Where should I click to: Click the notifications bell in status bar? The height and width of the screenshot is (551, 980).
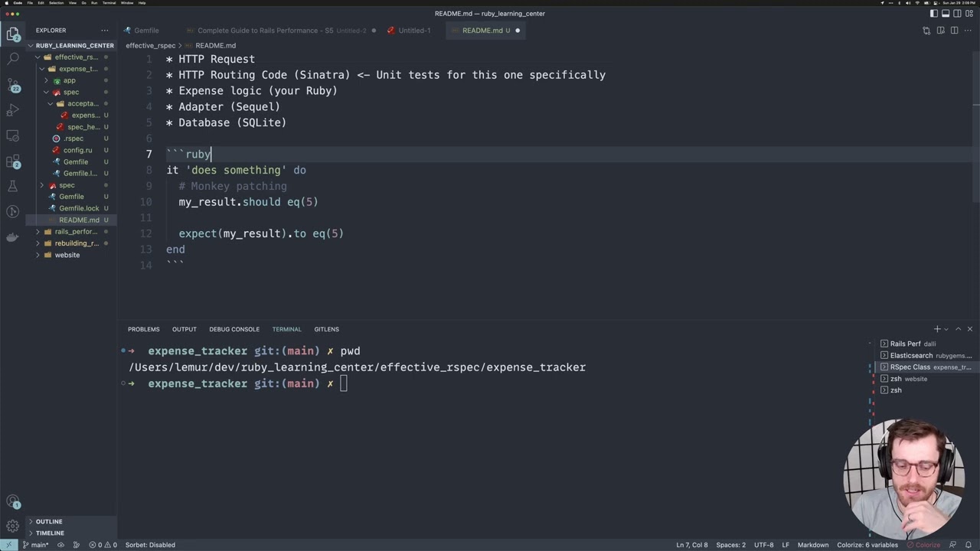coord(969,545)
